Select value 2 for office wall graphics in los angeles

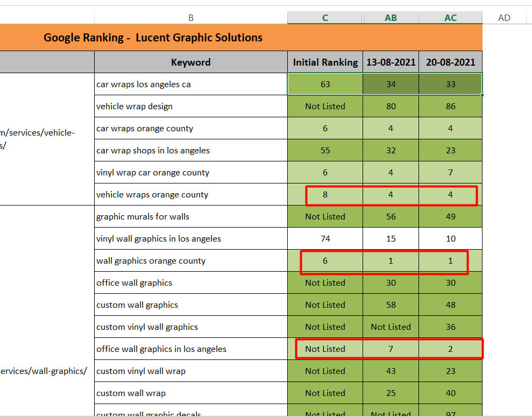pyautogui.click(x=451, y=349)
